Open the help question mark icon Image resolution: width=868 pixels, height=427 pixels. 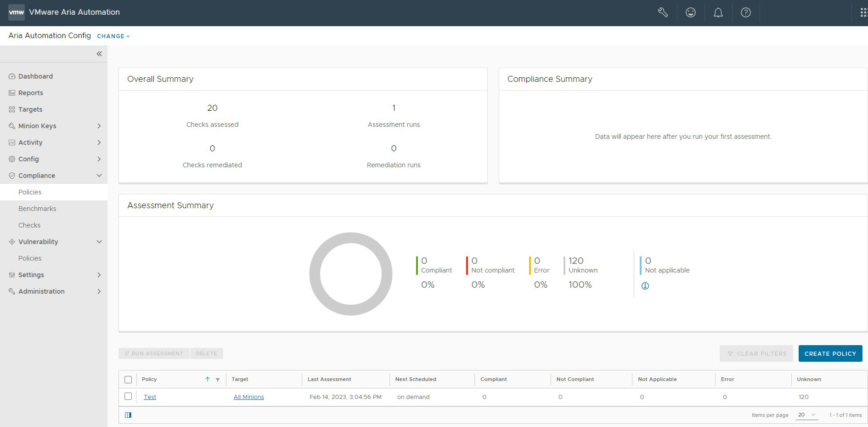pyautogui.click(x=746, y=12)
